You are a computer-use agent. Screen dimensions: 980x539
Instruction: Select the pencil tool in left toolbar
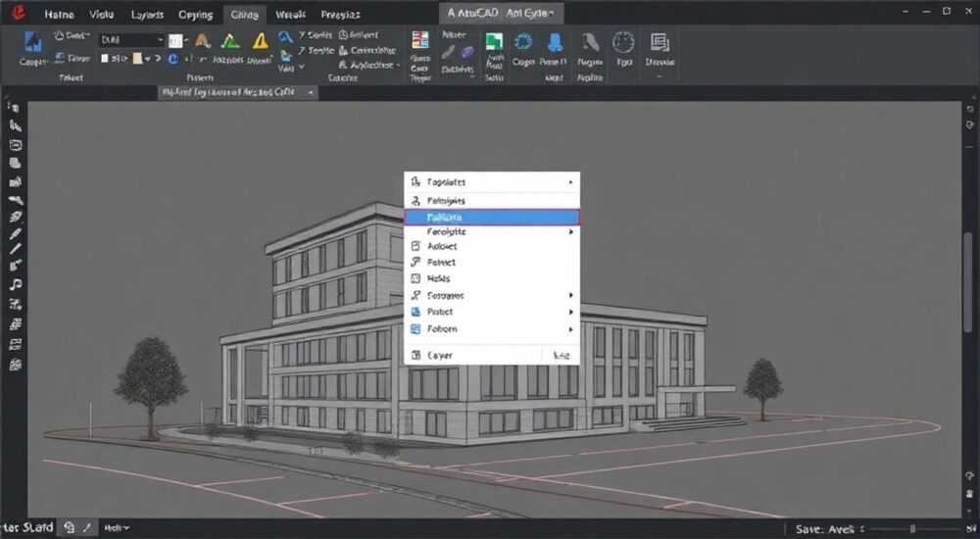[x=16, y=234]
